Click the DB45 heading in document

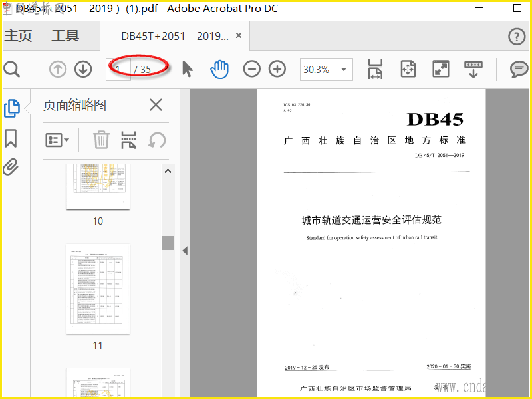coord(436,120)
